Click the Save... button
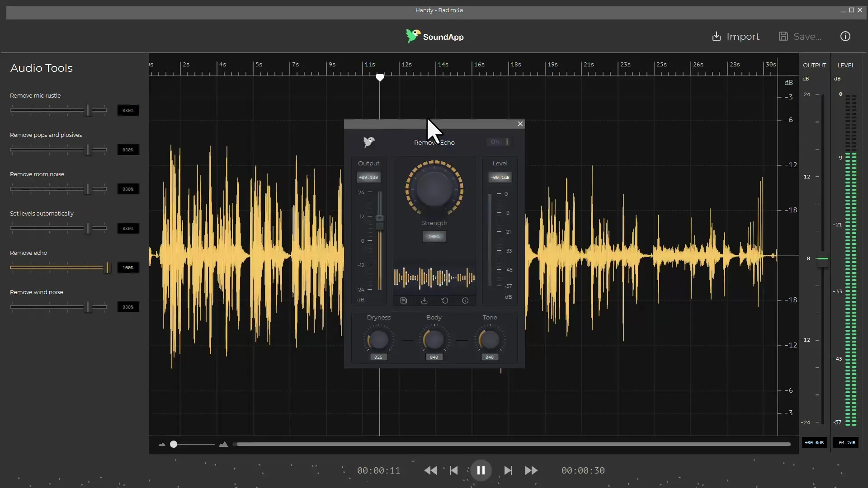Viewport: 868px width, 488px height. pyautogui.click(x=800, y=37)
